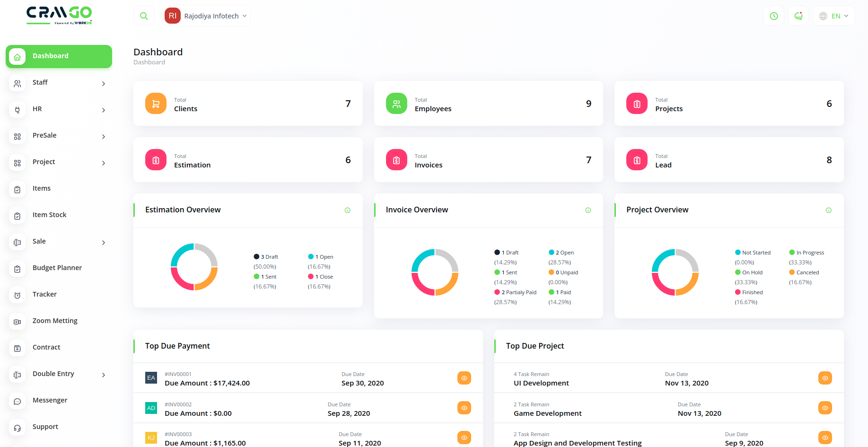
Task: View invoice #INV00001 with the eye button
Action: pyautogui.click(x=464, y=378)
